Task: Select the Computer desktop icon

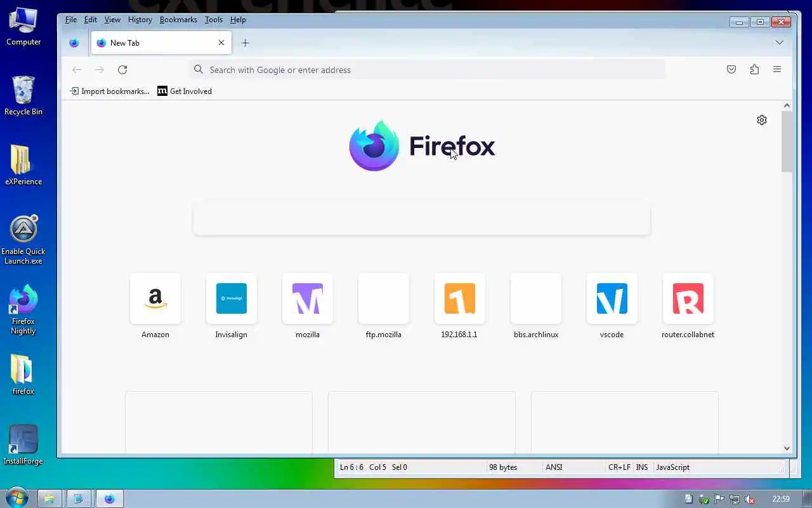Action: (x=23, y=27)
